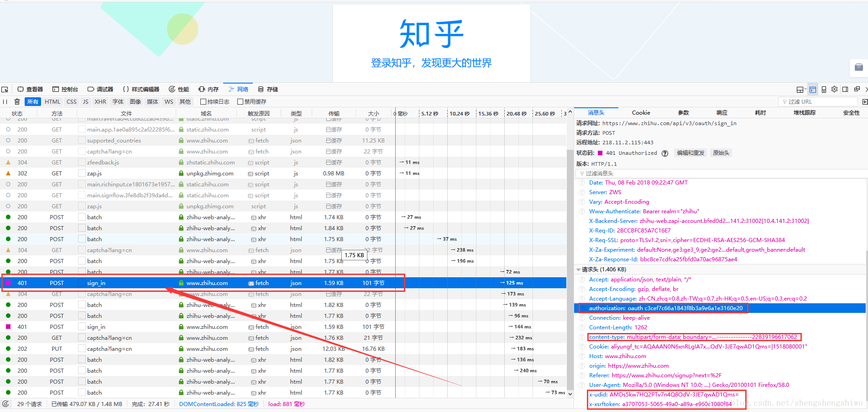Click the 过滤 URL filter field
Viewport: 868px width, 412px height.
(x=818, y=102)
